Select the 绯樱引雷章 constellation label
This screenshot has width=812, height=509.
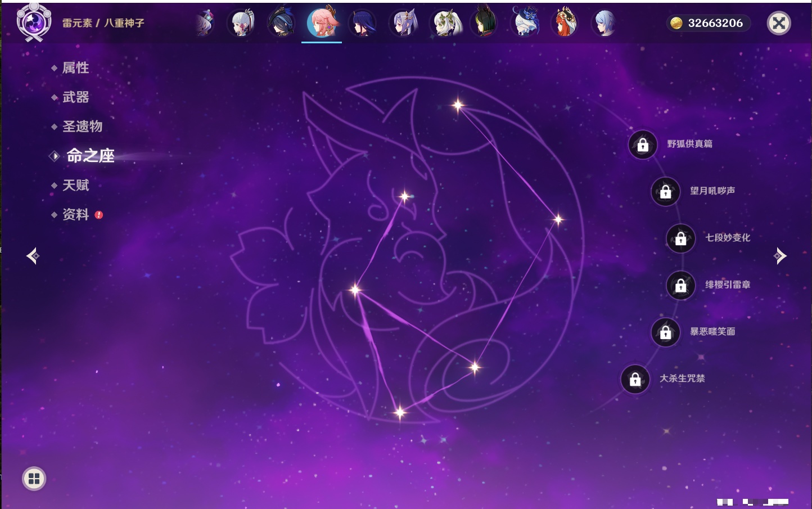click(728, 285)
